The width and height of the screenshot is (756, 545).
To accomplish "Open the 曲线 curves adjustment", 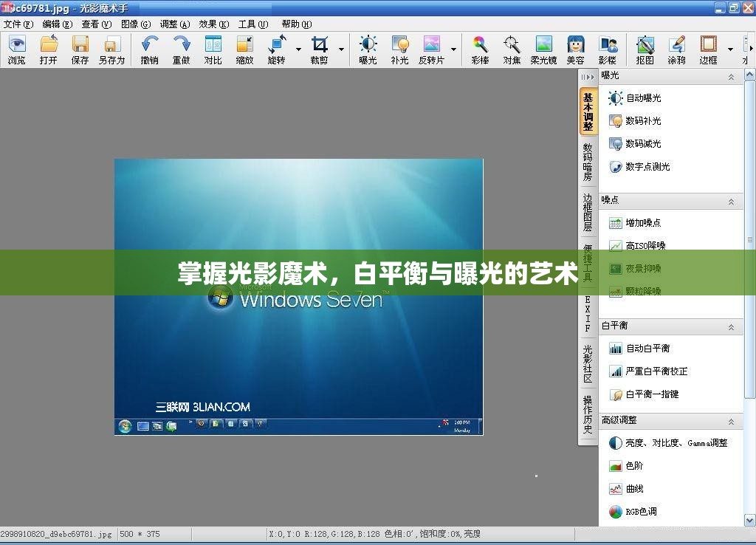I will click(x=626, y=489).
